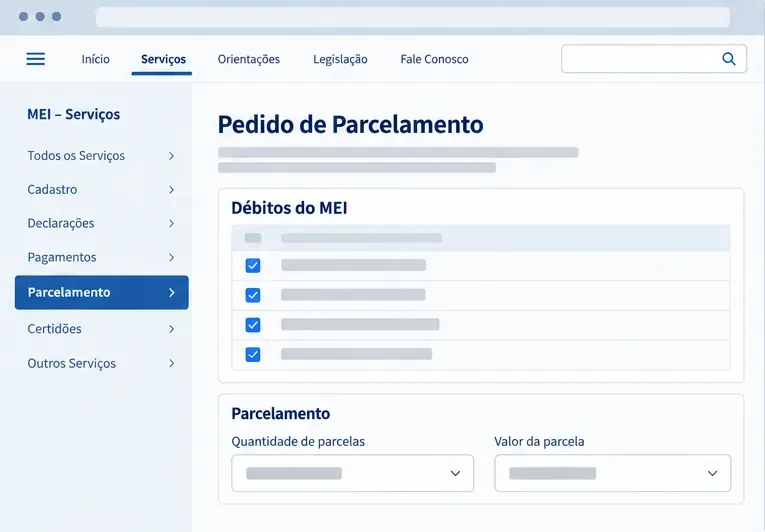Uncheck the third debt row checkbox
The height and width of the screenshot is (532, 765).
coord(253,325)
